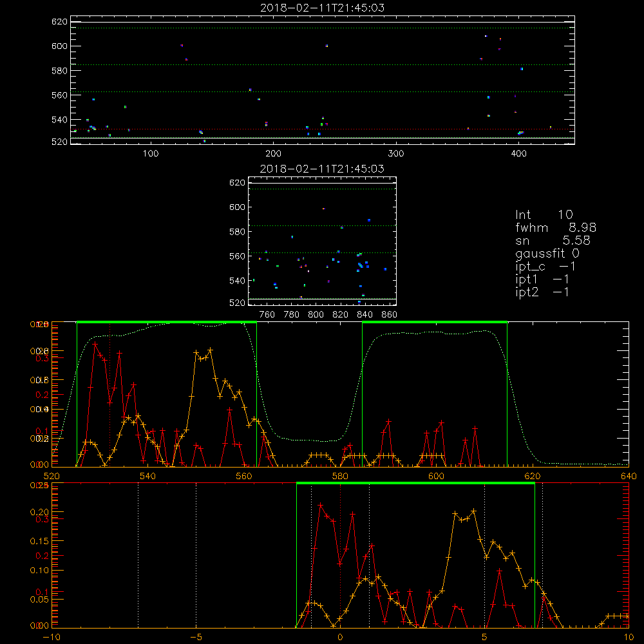Click x-axis label 540 beneath the upper profile plot
644x644 pixels.
[x=148, y=477]
